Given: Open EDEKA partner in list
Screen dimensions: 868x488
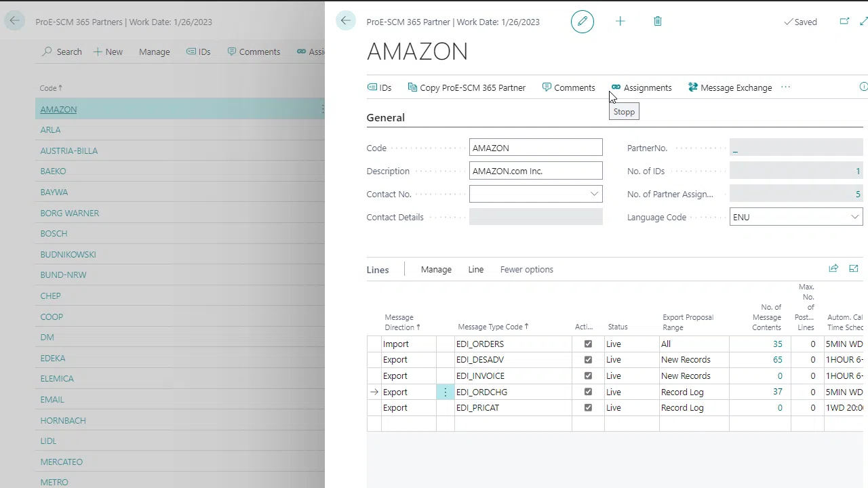Looking at the screenshot, I should [x=53, y=358].
